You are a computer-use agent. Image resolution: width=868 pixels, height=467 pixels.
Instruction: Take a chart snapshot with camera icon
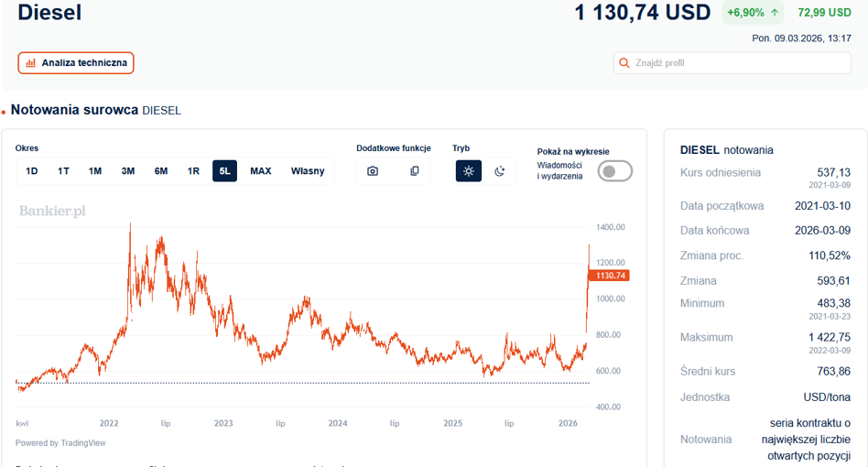coord(373,171)
